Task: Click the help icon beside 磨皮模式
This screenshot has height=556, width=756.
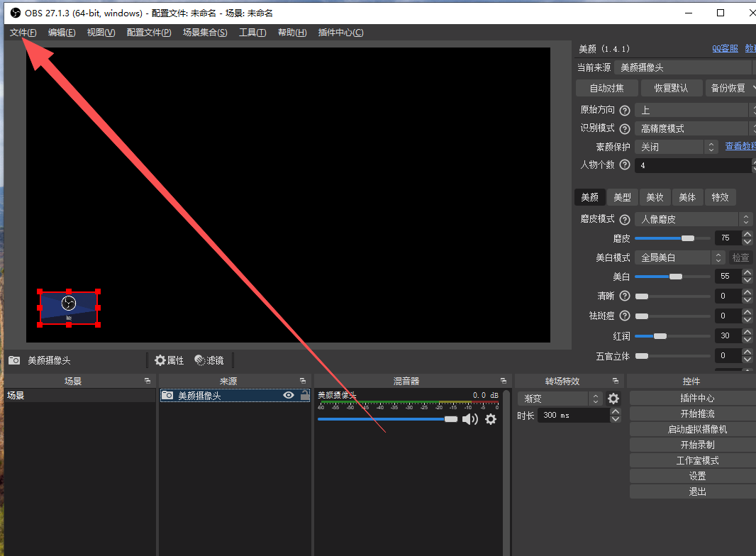Action: click(625, 220)
